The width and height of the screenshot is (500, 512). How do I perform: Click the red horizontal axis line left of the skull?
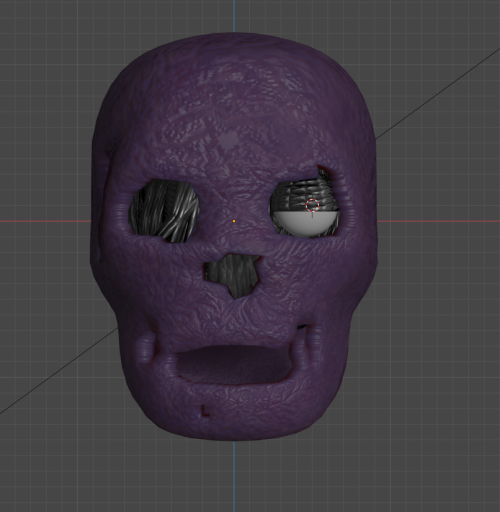(45, 221)
